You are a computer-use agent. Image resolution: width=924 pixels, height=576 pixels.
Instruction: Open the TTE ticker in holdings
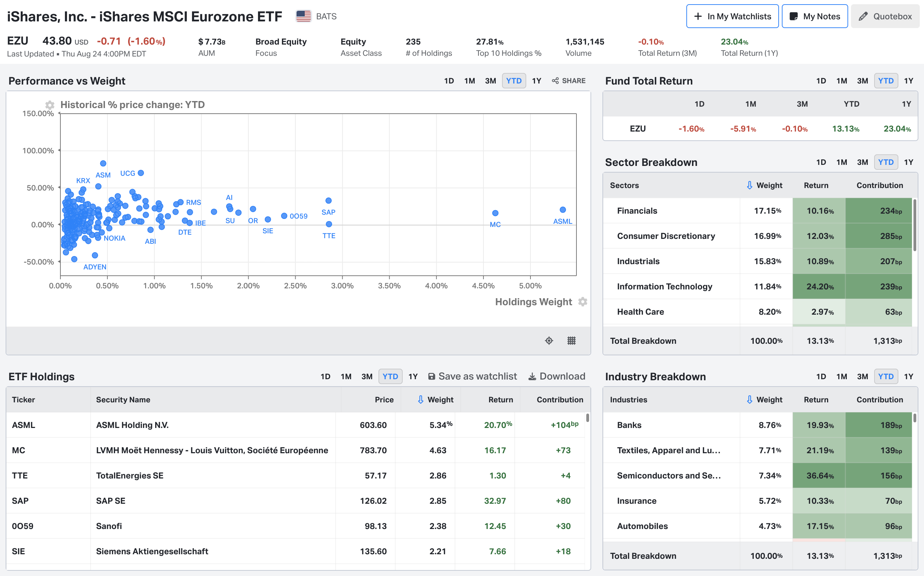(20, 475)
